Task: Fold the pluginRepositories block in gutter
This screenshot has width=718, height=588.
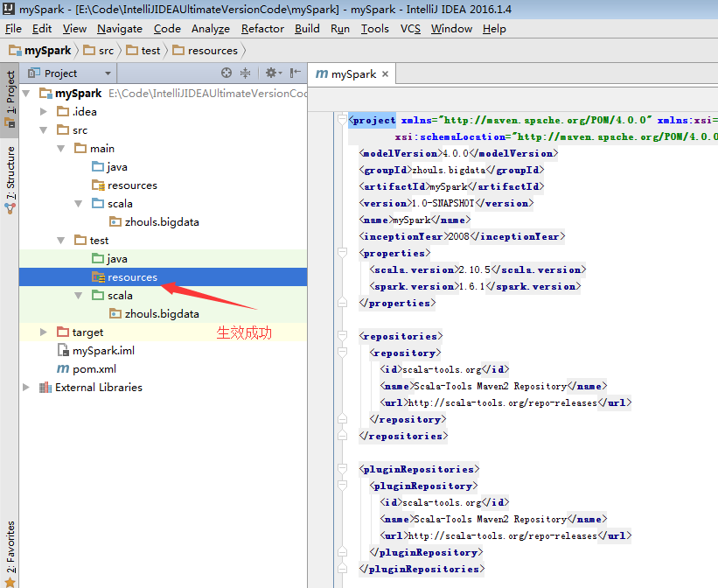Action: [342, 469]
